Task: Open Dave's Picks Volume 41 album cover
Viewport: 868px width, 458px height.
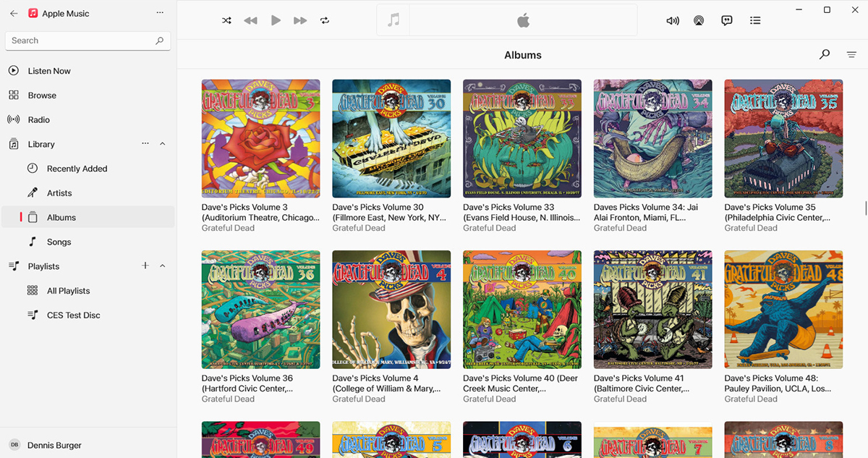Action: (x=653, y=310)
